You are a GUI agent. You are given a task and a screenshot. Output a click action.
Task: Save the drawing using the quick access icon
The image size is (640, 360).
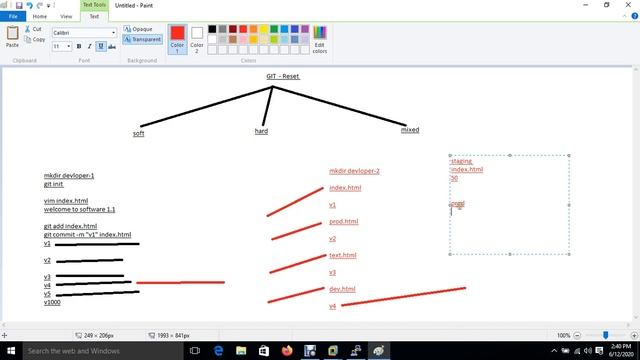pos(19,5)
